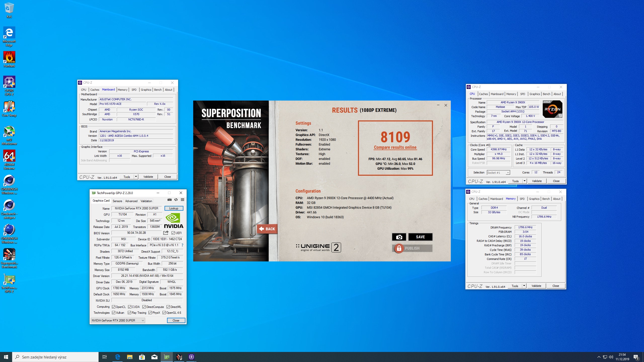
Task: Click the camera screenshot button in Superposition
Action: click(399, 237)
